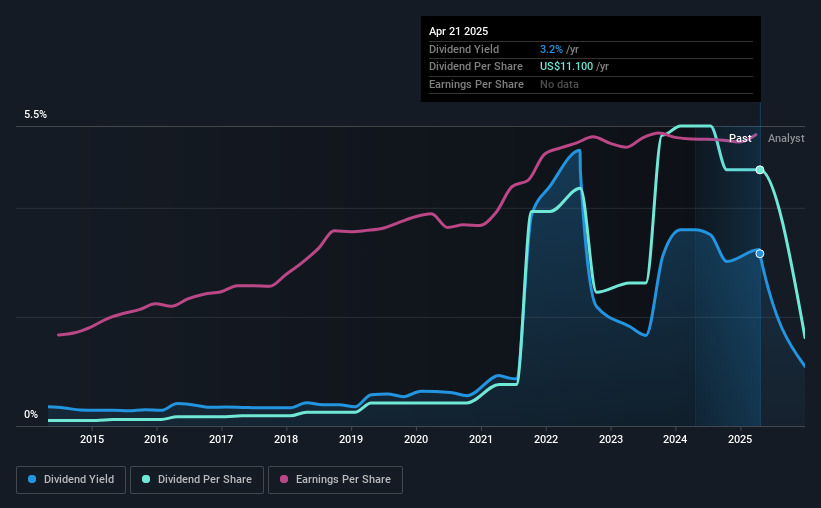Image resolution: width=821 pixels, height=508 pixels.
Task: Click the 5.5% y-axis label
Action: (x=35, y=115)
